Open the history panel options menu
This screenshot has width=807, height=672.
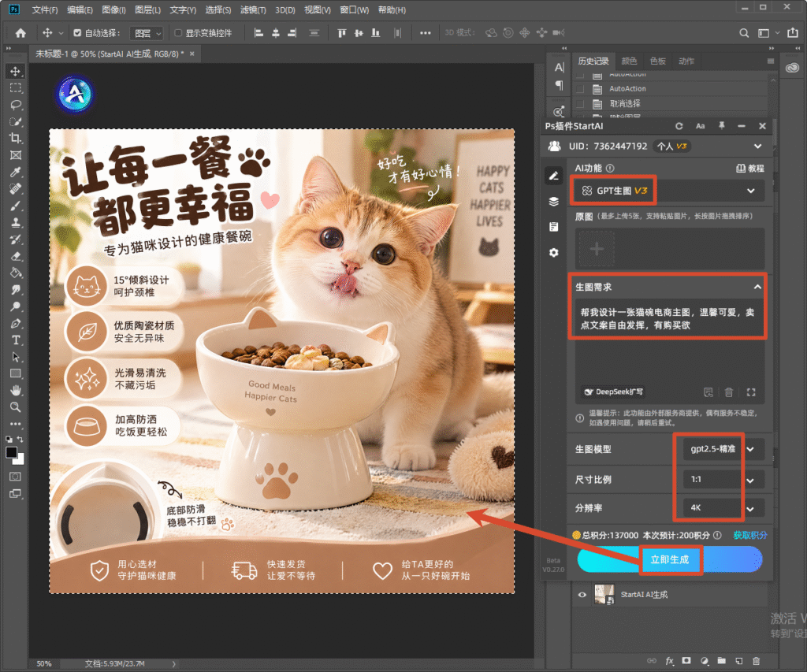pos(771,61)
